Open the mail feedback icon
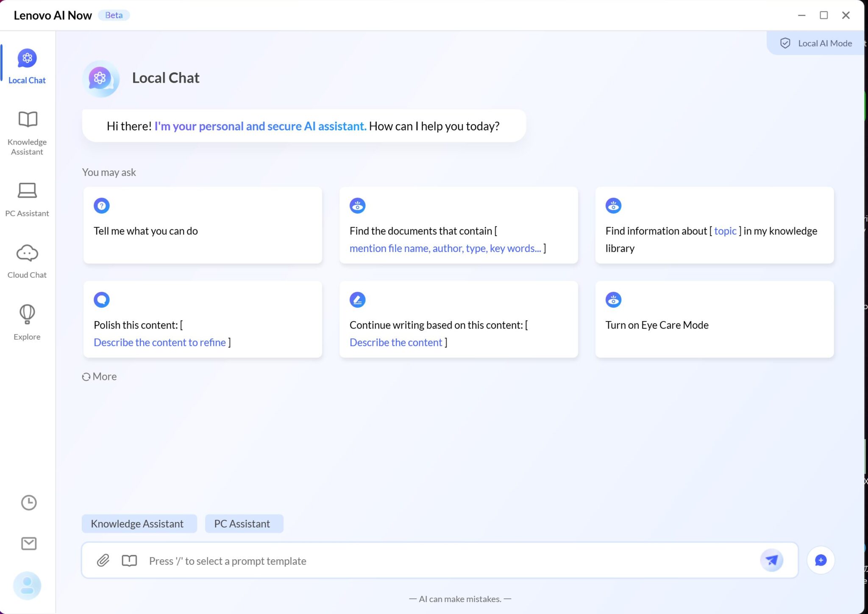 click(29, 543)
